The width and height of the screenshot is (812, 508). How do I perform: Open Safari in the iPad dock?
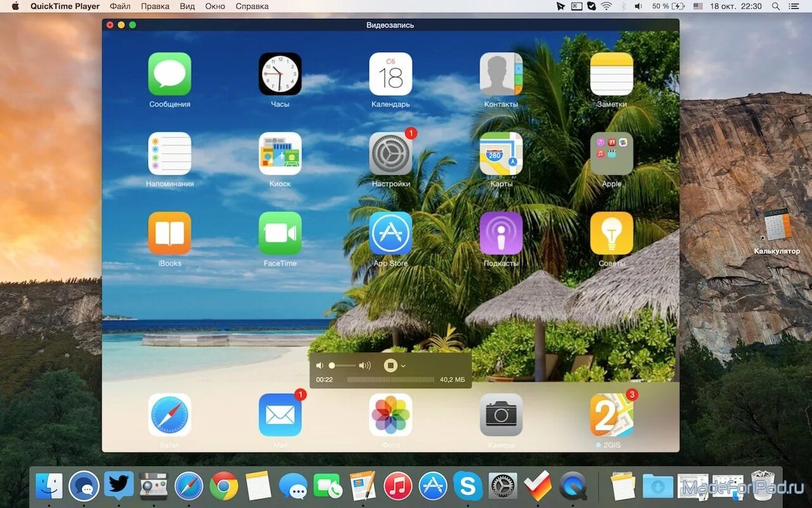[169, 415]
